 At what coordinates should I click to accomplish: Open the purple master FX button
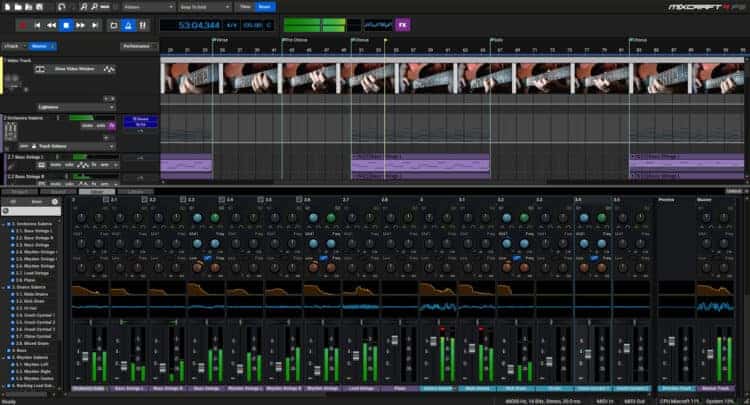(403, 25)
